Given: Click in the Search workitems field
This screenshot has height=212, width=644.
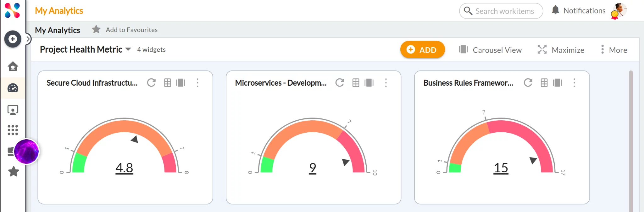Looking at the screenshot, I should point(504,11).
